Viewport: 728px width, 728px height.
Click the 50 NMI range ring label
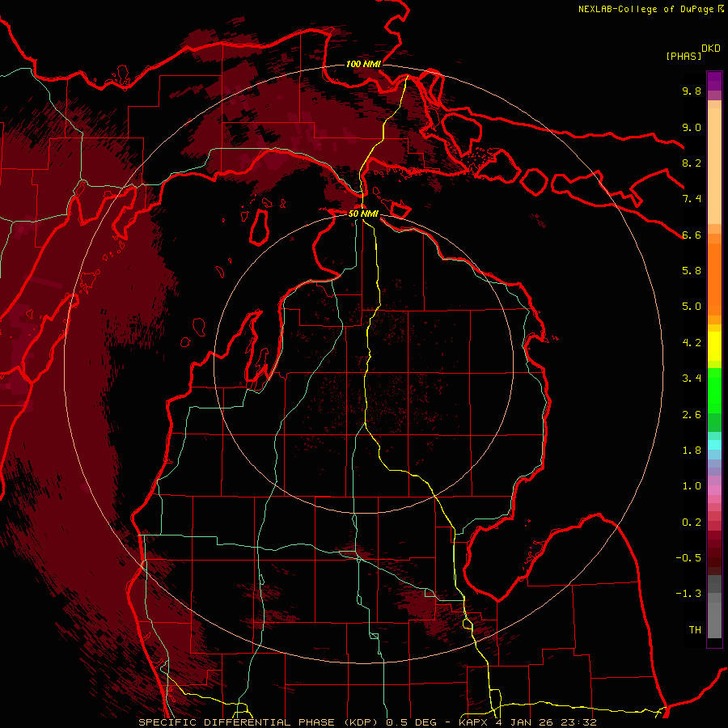pos(363,214)
